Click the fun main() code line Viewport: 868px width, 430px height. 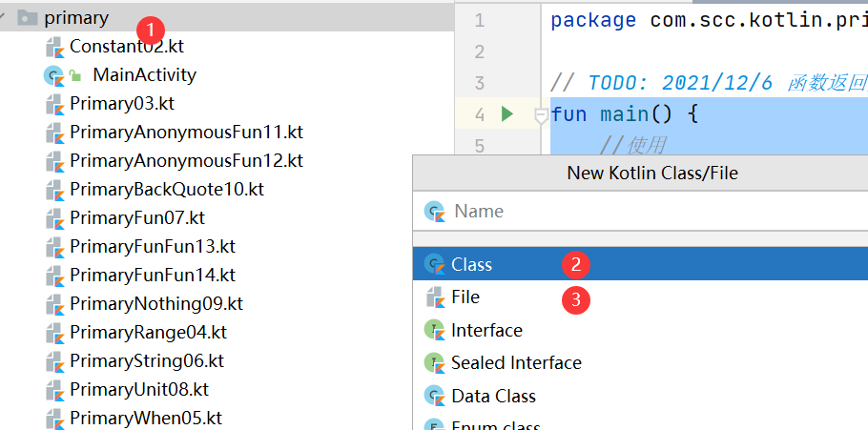[x=625, y=114]
